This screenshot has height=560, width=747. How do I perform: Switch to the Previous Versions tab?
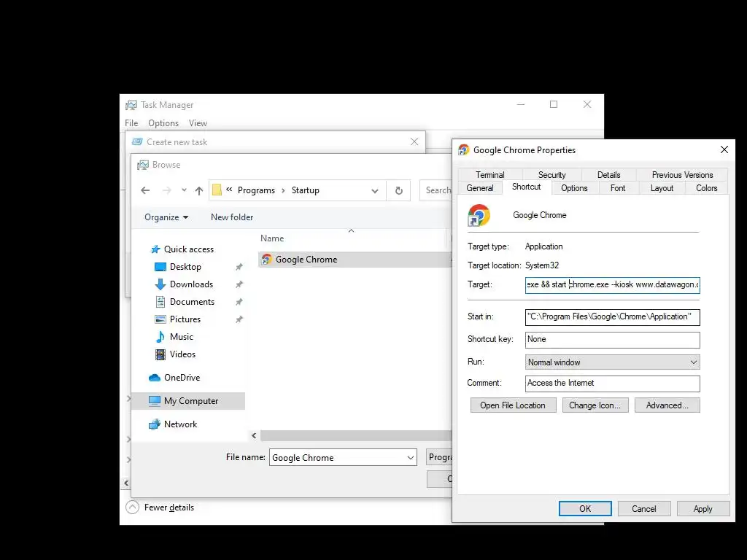682,175
